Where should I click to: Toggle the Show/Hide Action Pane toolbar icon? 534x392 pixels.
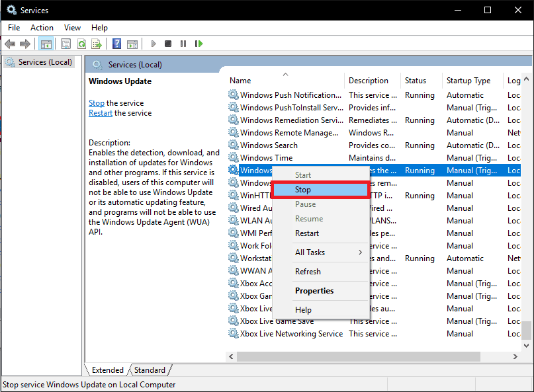pos(132,44)
